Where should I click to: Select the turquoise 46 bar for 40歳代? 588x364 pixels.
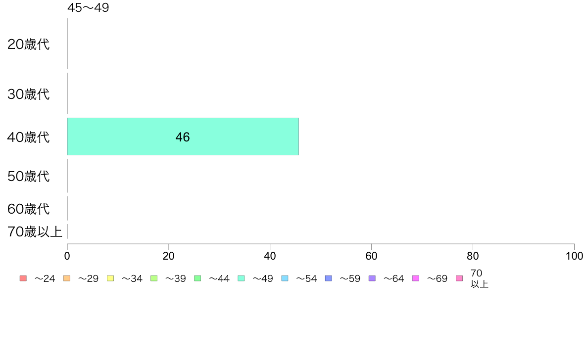(x=183, y=136)
